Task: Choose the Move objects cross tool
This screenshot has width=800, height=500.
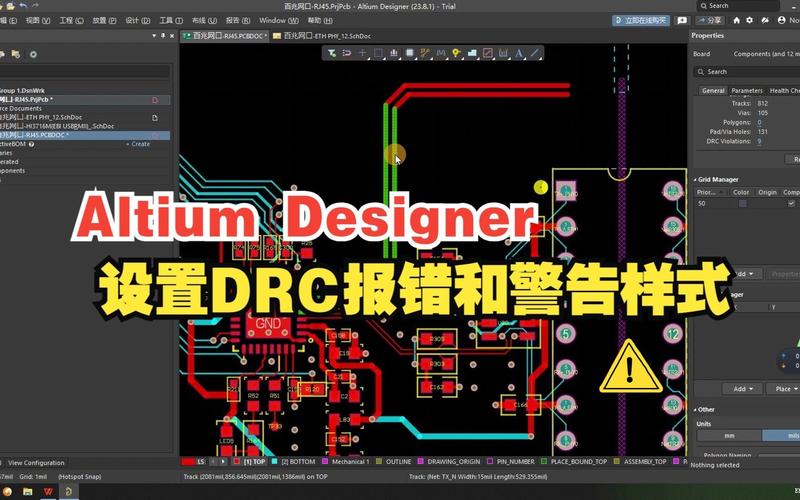Action: 363,53
